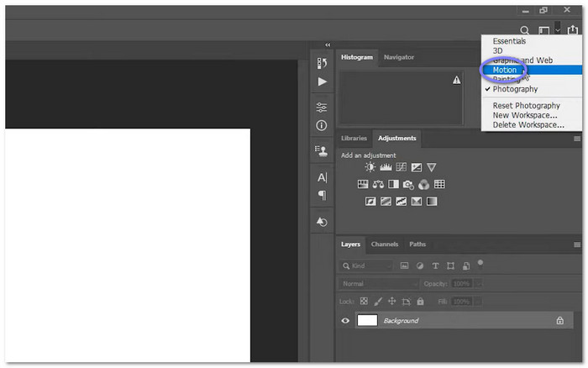This screenshot has height=368, width=588.
Task: Turn layer filtering on or off
Action: coord(480,265)
